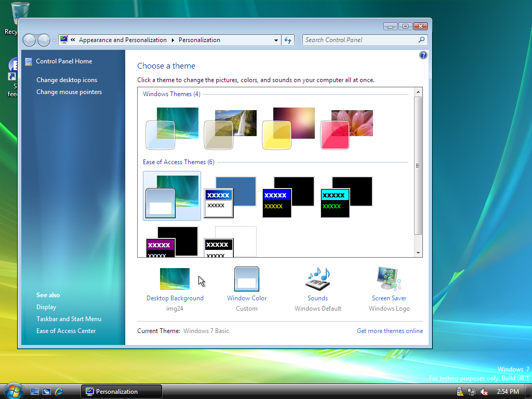
Task: Click the theme list scroll down arrow
Action: (418, 252)
